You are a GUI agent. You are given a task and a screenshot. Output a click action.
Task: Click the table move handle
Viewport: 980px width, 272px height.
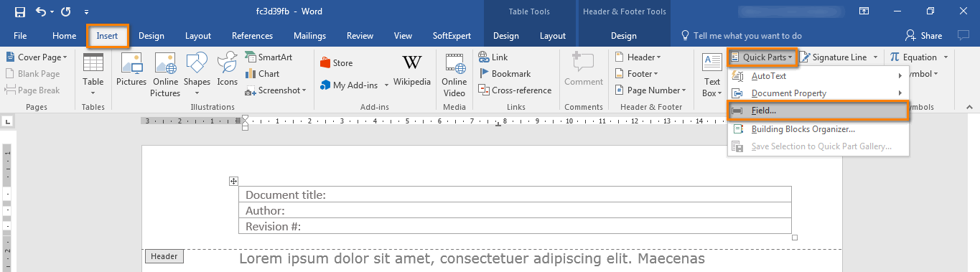click(233, 182)
